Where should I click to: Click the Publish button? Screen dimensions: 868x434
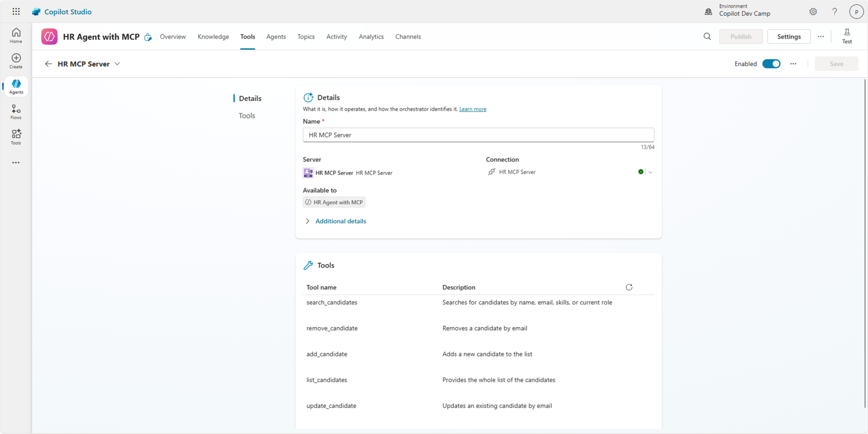(x=741, y=36)
